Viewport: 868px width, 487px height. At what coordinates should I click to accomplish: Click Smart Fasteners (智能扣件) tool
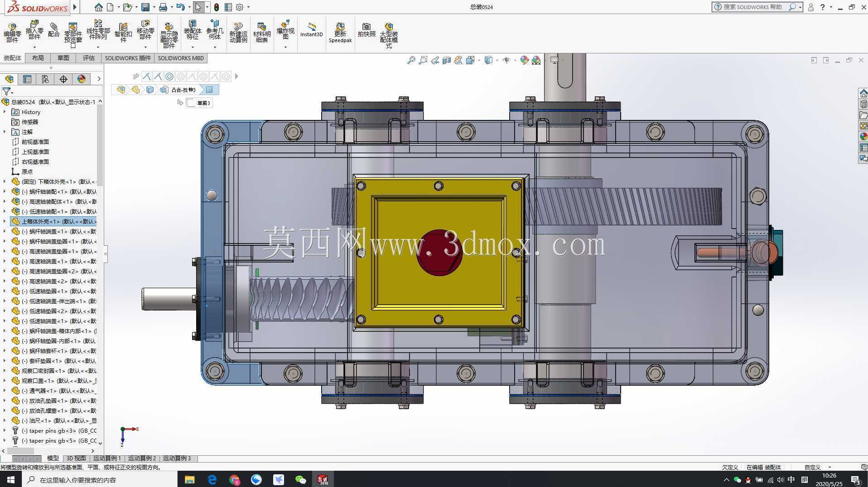click(123, 33)
